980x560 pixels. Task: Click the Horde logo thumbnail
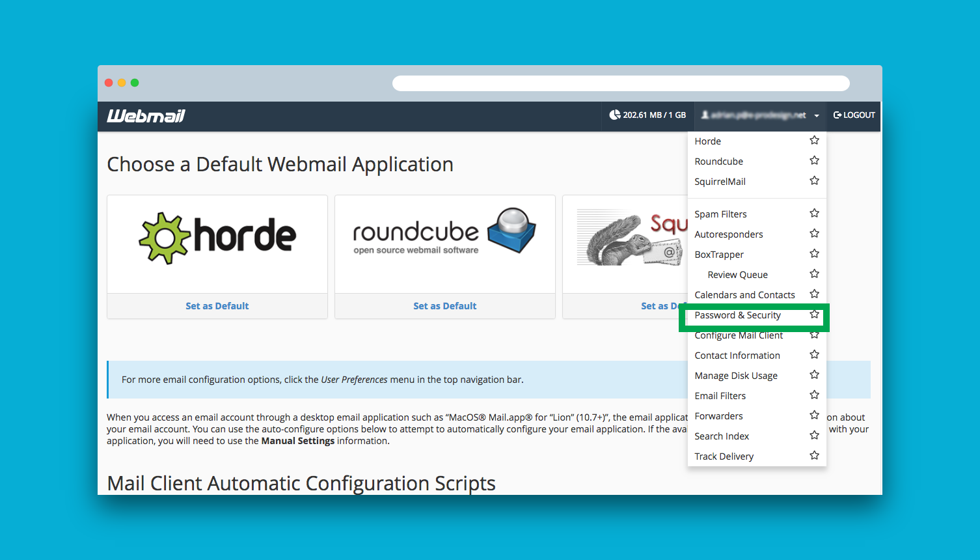[x=217, y=238]
